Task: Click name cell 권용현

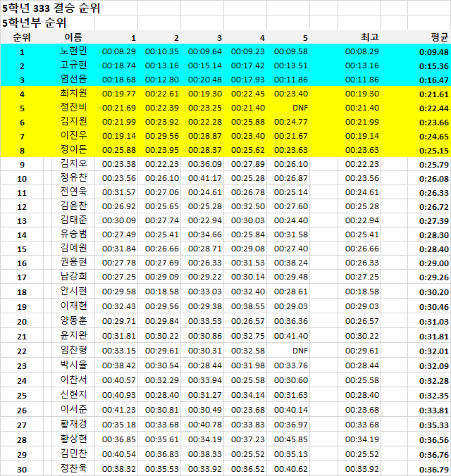Action: pos(73,262)
